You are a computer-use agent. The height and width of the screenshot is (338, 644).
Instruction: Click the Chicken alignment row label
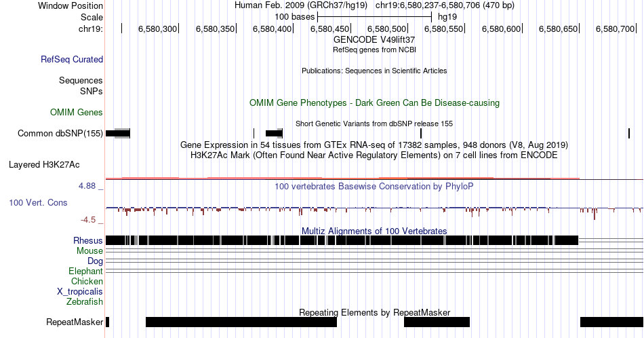[87, 281]
